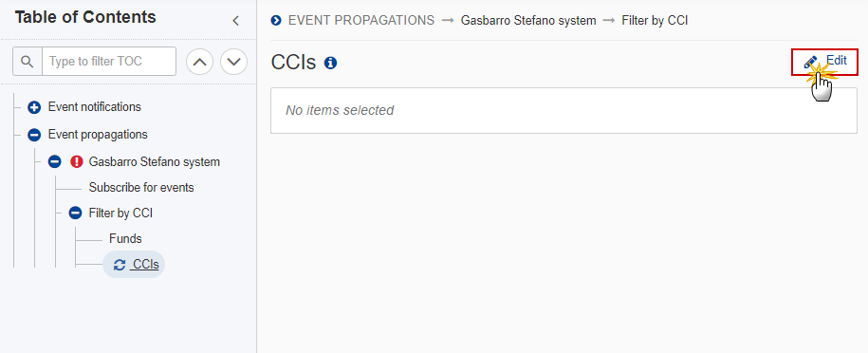Click the CCIs info icon
This screenshot has height=353, width=868.
(330, 64)
